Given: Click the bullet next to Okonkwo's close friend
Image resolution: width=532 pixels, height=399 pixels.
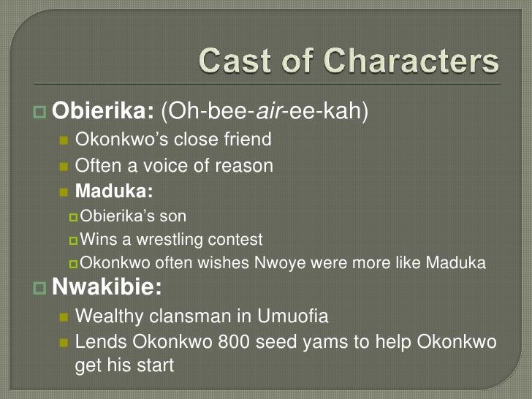Looking at the screenshot, I should pyautogui.click(x=64, y=140).
